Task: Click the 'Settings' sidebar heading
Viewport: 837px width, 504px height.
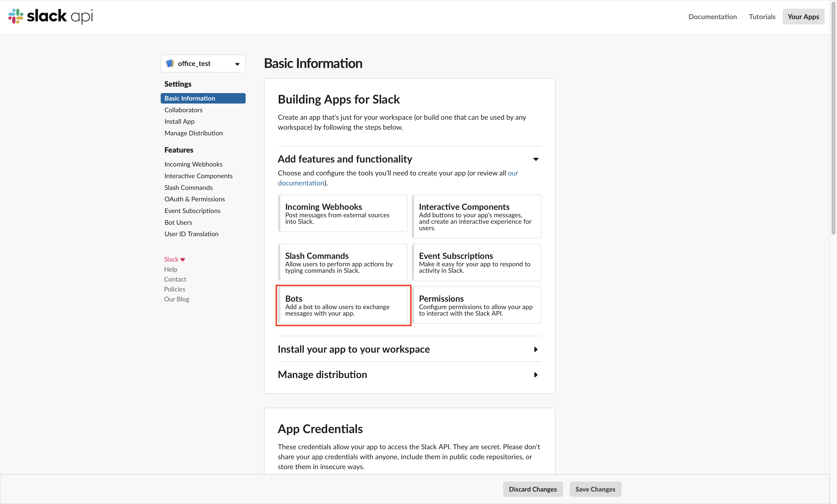Action: (x=178, y=84)
